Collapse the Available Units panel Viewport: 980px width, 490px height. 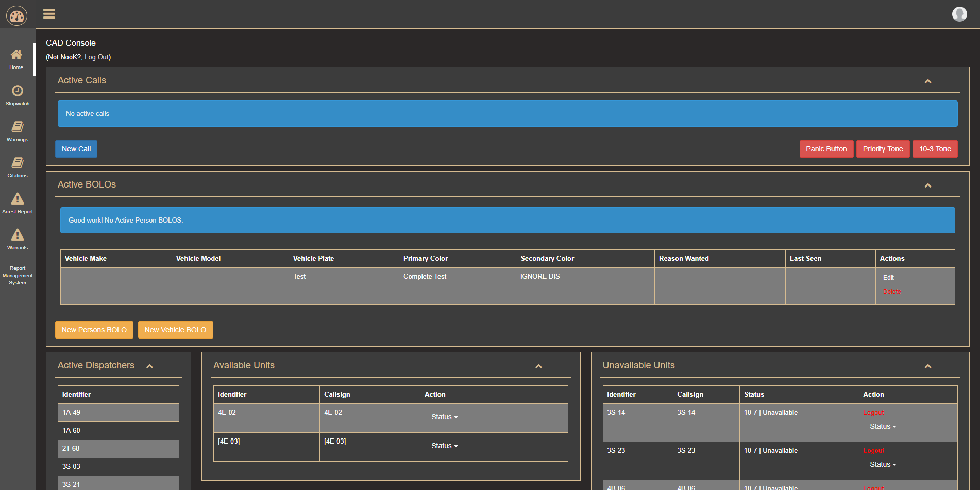(x=539, y=366)
